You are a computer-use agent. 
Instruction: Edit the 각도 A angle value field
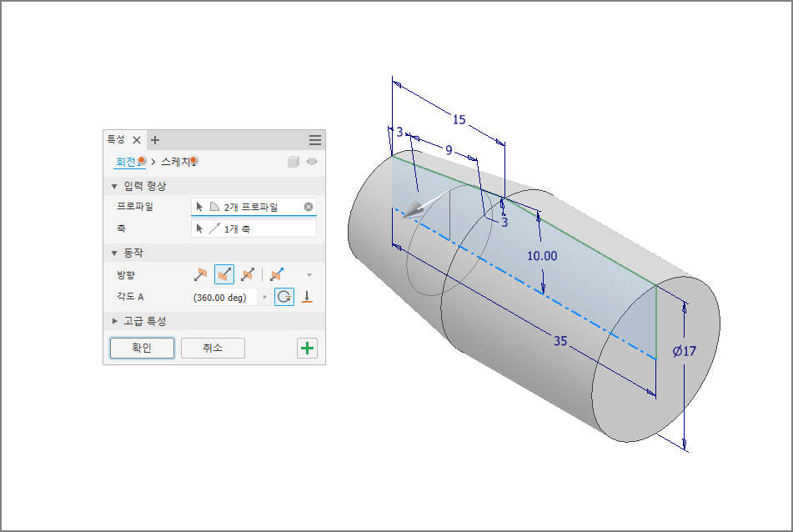pyautogui.click(x=224, y=298)
